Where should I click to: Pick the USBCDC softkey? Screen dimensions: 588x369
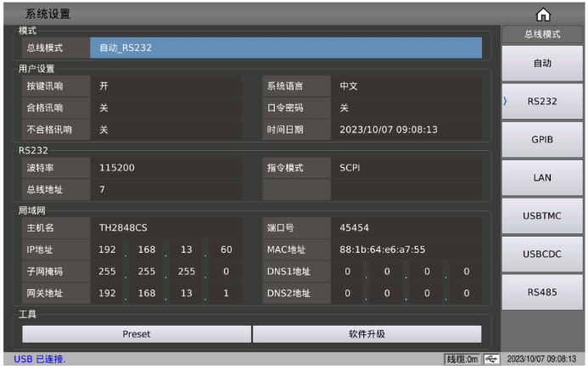(542, 254)
